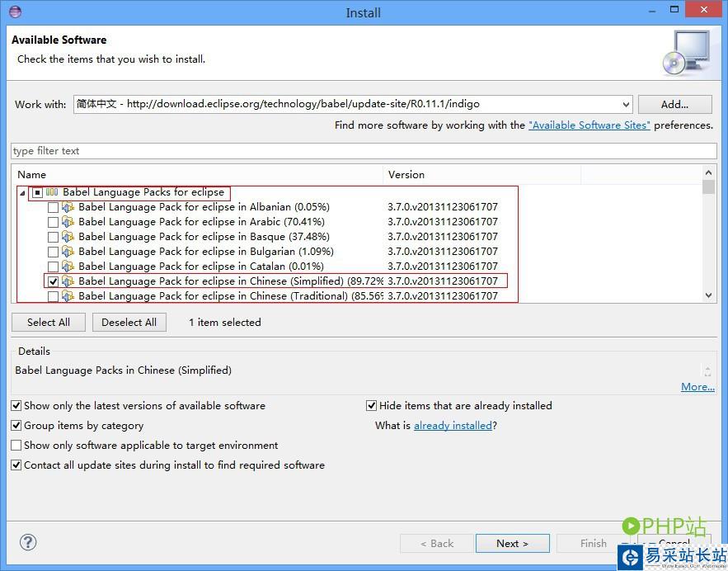Click the Chinese (Simplified) pack feature icon
The width and height of the screenshot is (728, 571).
click(x=68, y=281)
